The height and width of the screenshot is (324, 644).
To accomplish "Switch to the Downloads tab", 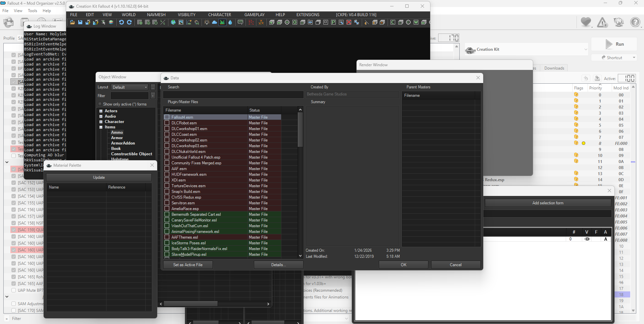I will (x=554, y=68).
